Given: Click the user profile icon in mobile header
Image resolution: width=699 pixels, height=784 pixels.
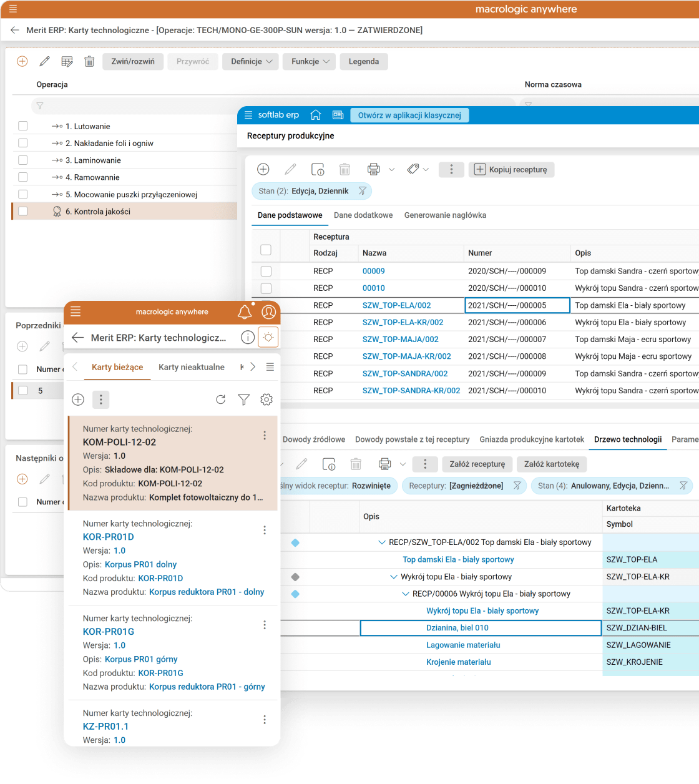Looking at the screenshot, I should (x=268, y=312).
